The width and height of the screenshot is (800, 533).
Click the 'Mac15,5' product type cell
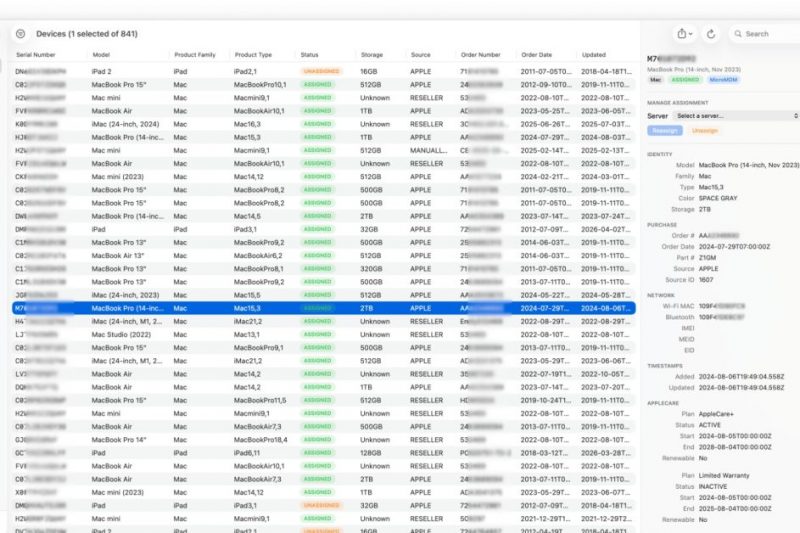tap(247, 295)
